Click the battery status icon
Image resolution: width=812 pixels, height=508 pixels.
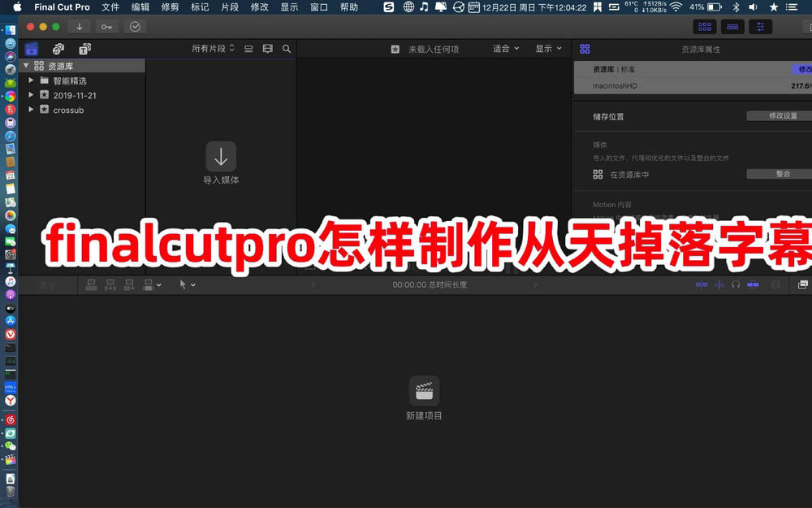[x=715, y=7]
